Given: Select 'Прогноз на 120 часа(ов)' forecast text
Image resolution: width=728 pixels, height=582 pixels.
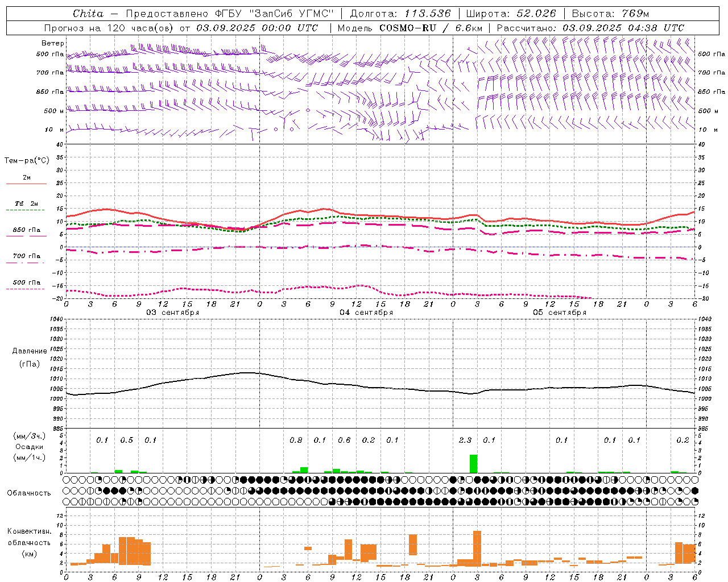Looking at the screenshot, I should tap(110, 28).
